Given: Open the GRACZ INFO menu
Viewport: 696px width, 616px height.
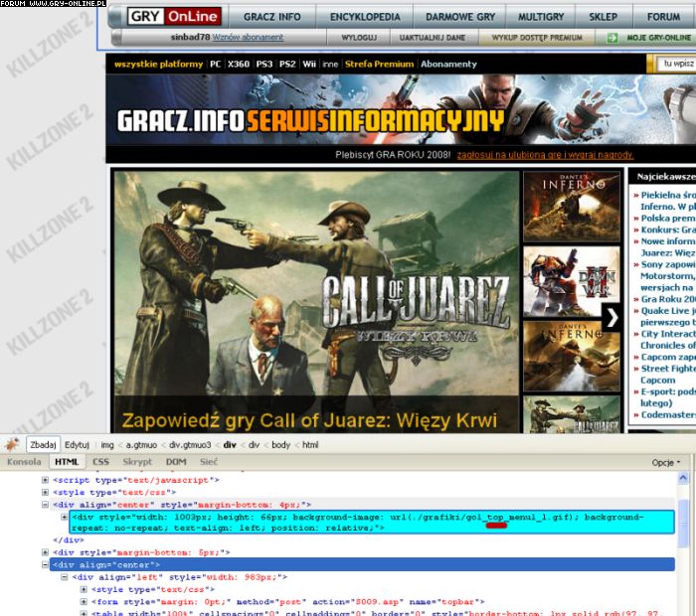Looking at the screenshot, I should pos(272,17).
